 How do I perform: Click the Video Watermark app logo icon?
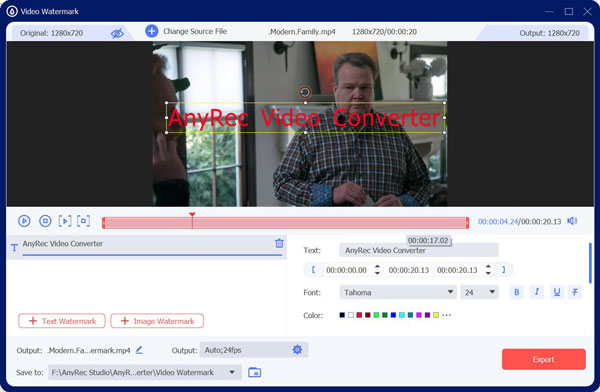[x=12, y=11]
